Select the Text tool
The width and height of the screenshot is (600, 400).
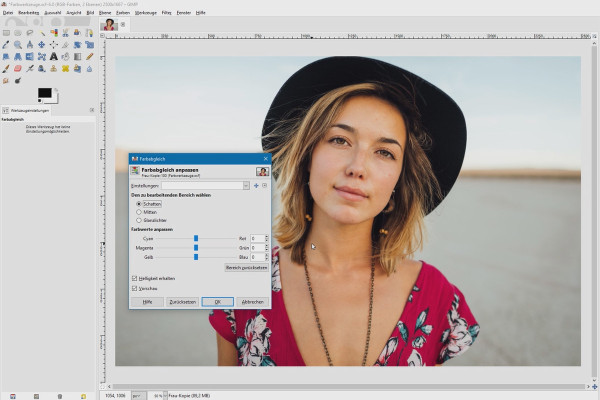(54, 57)
